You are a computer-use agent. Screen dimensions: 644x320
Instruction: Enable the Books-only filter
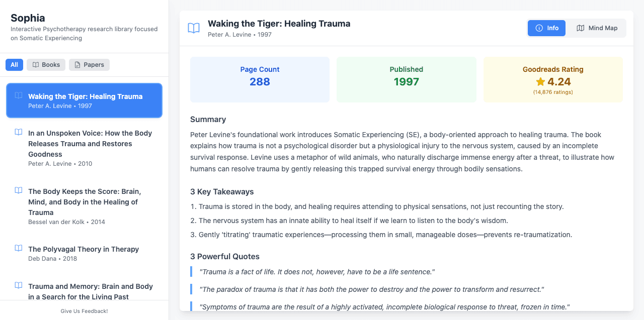click(46, 64)
